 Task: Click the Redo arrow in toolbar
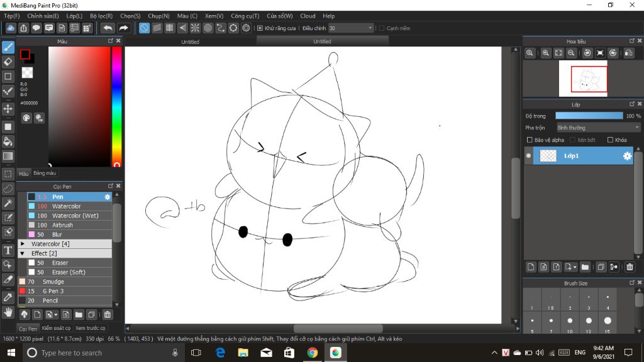[123, 28]
